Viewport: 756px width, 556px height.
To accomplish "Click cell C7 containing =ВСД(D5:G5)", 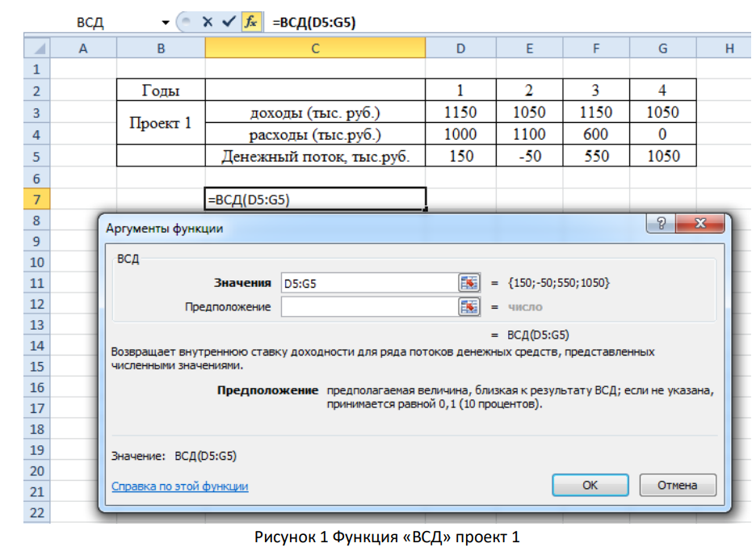I will [315, 199].
